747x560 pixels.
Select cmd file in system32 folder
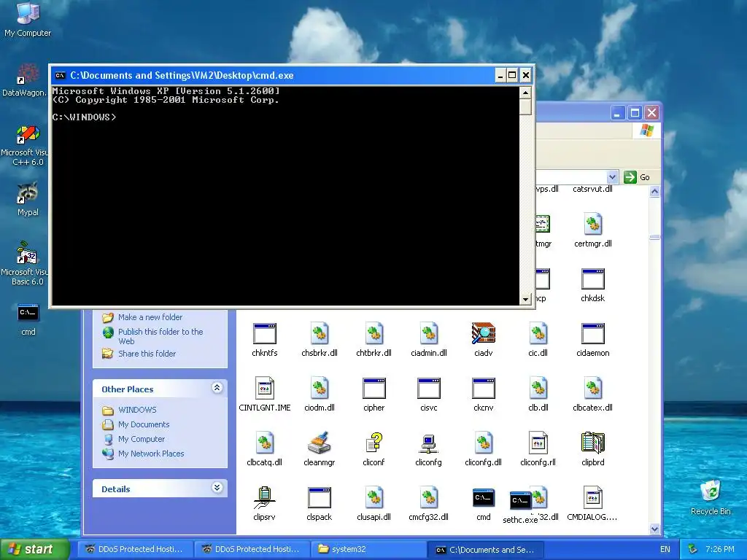pyautogui.click(x=483, y=504)
